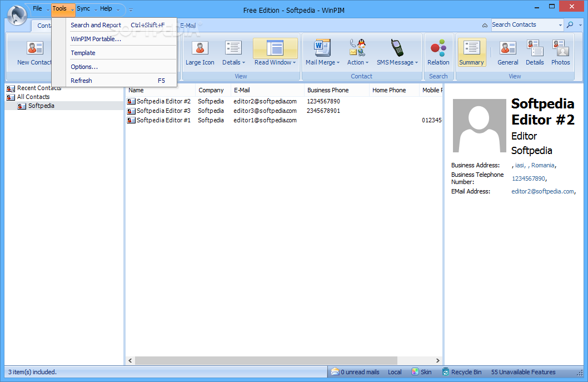Click the scroll right arrow
Viewport: 588px width, 382px height.
pos(437,361)
